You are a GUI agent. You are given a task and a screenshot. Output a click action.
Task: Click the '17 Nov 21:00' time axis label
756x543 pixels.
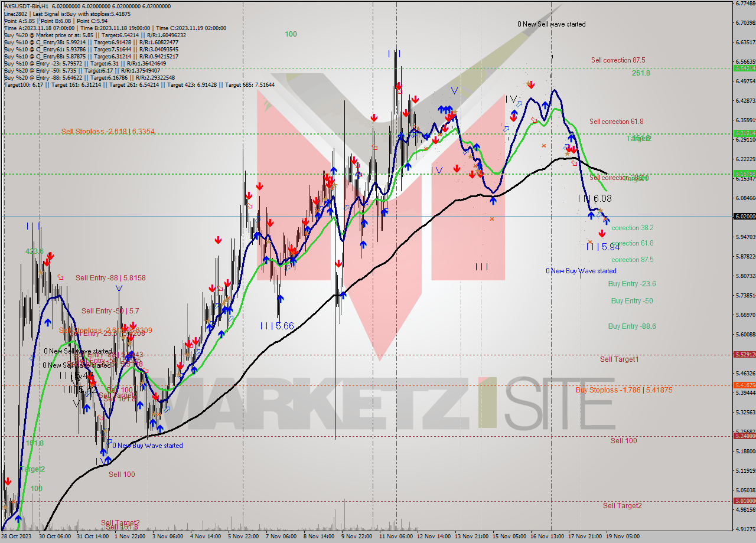pyautogui.click(x=585, y=537)
